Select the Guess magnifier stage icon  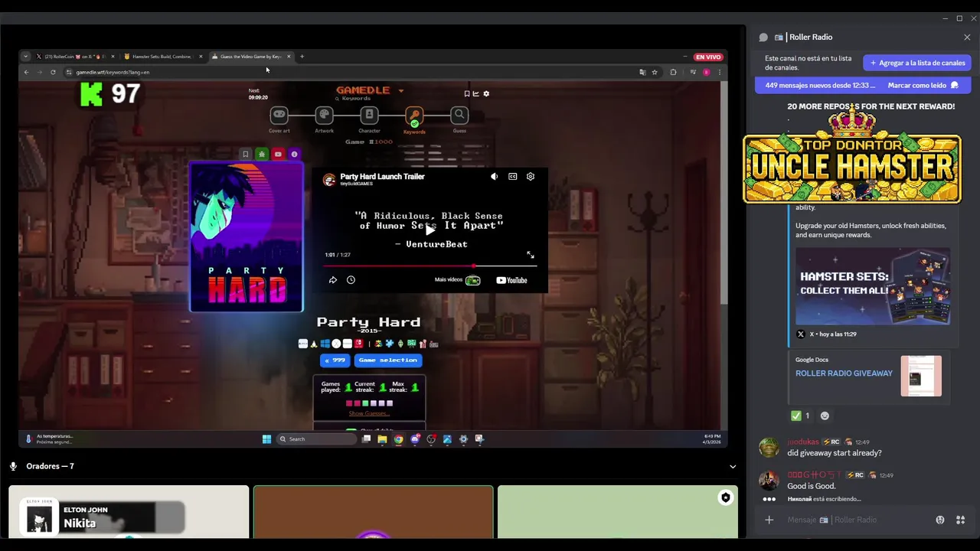tap(459, 115)
